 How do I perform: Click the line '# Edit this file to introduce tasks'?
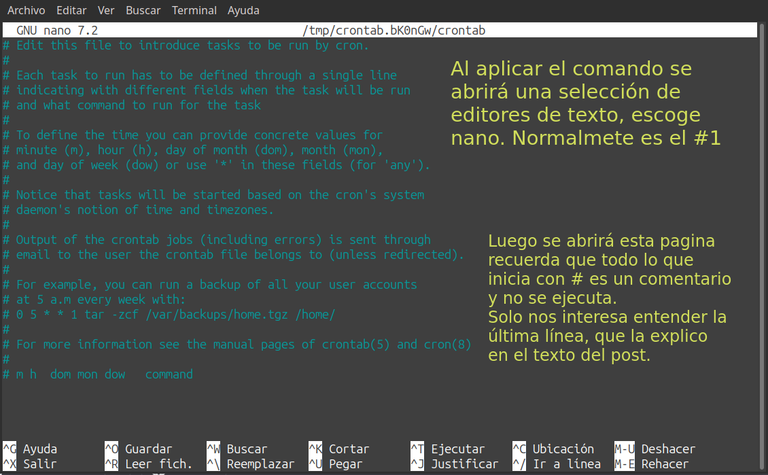point(186,46)
